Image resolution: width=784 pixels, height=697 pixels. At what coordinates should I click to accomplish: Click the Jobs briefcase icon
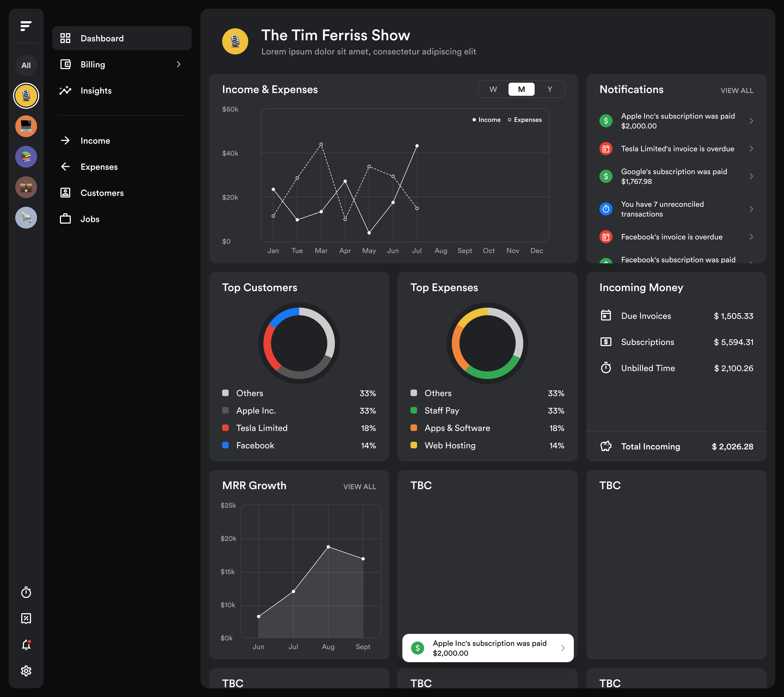point(65,218)
